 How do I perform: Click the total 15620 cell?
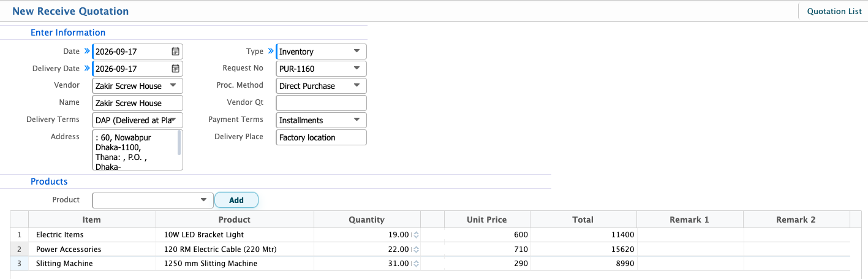[583, 250]
